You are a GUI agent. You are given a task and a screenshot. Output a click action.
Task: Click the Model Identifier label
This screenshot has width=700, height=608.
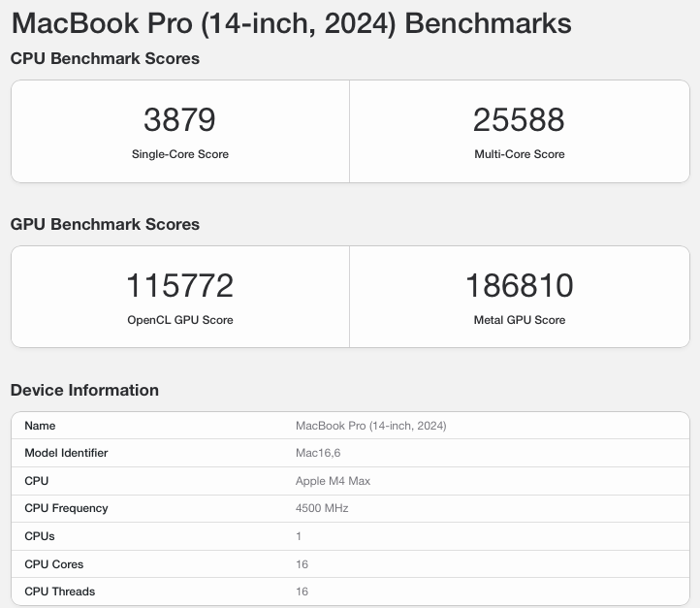66,453
